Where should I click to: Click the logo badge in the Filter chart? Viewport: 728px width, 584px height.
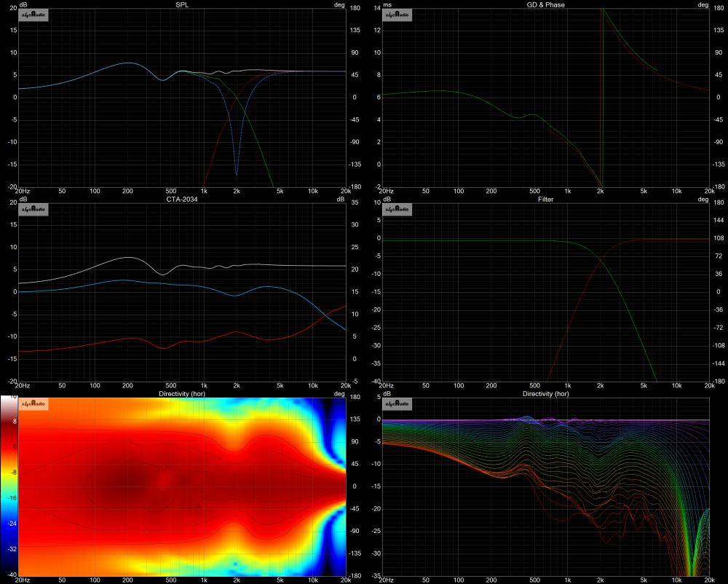coord(397,210)
